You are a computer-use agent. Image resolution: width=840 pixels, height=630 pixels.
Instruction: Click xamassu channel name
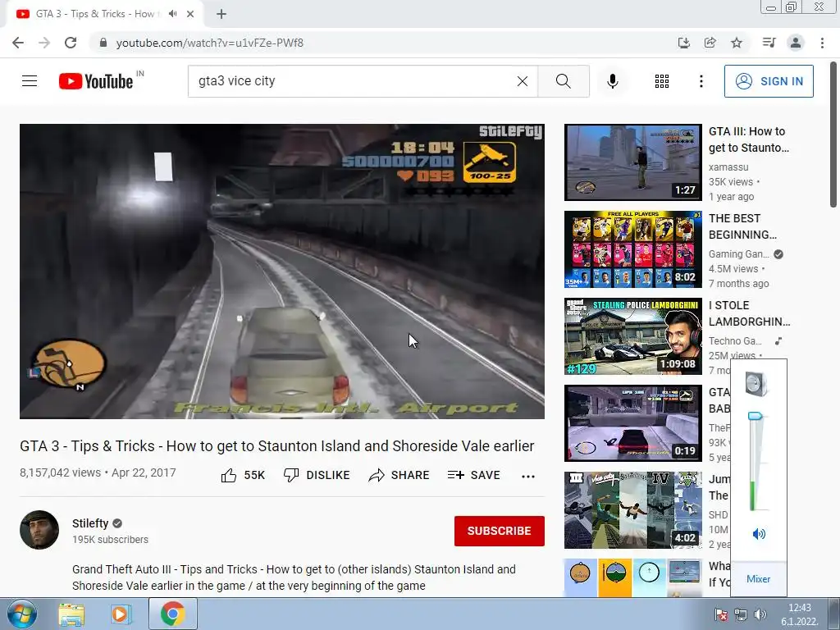[x=728, y=167]
